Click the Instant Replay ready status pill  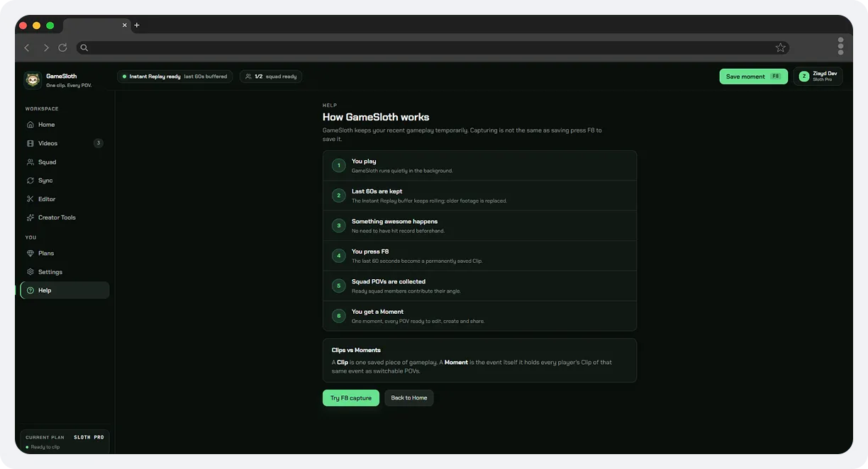click(175, 77)
